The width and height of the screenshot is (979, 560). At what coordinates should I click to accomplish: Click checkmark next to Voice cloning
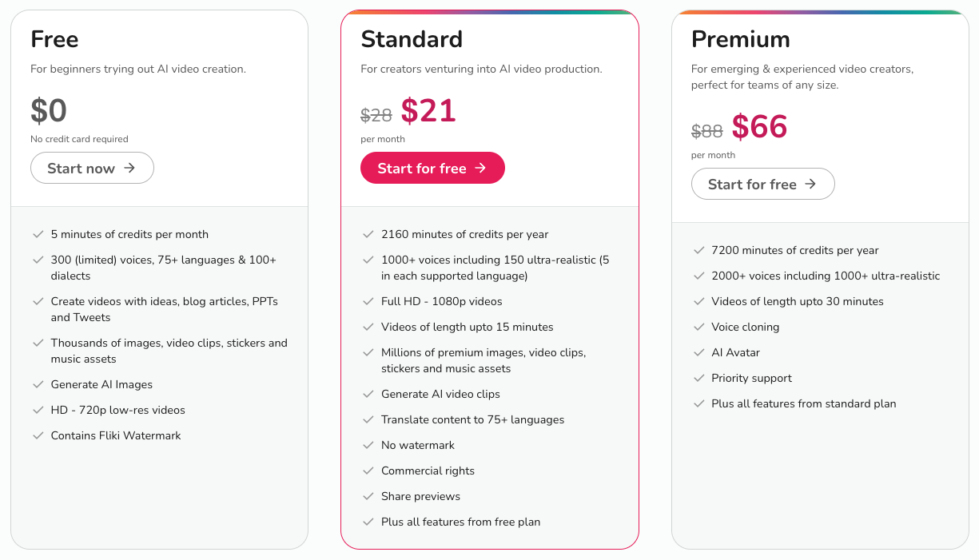click(698, 327)
